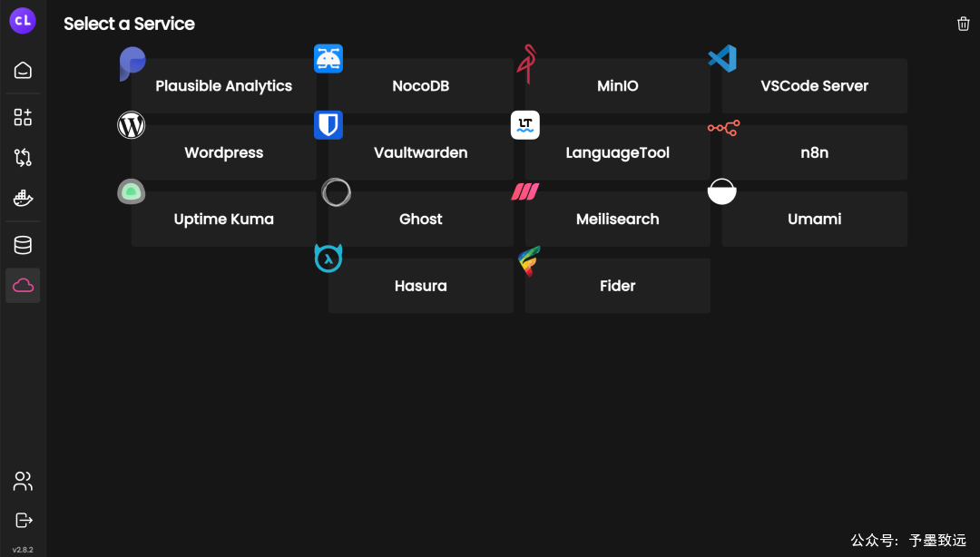Choose the n8n service card

814,152
